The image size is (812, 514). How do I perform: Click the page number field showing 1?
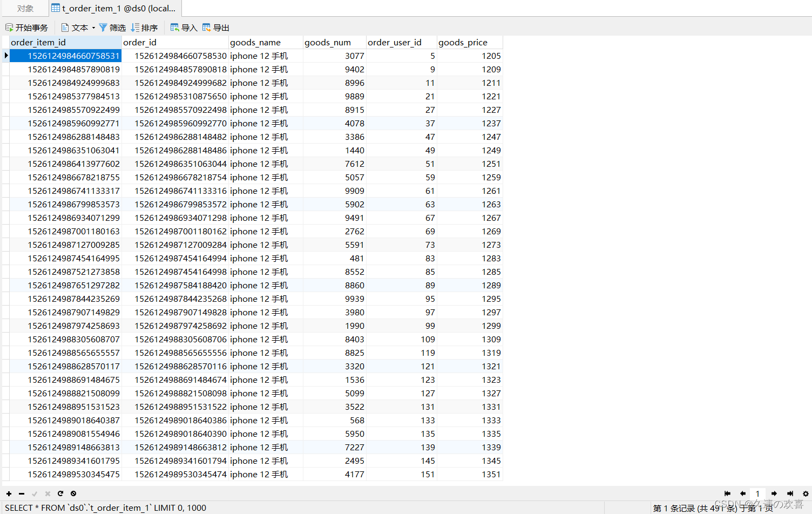pos(757,493)
